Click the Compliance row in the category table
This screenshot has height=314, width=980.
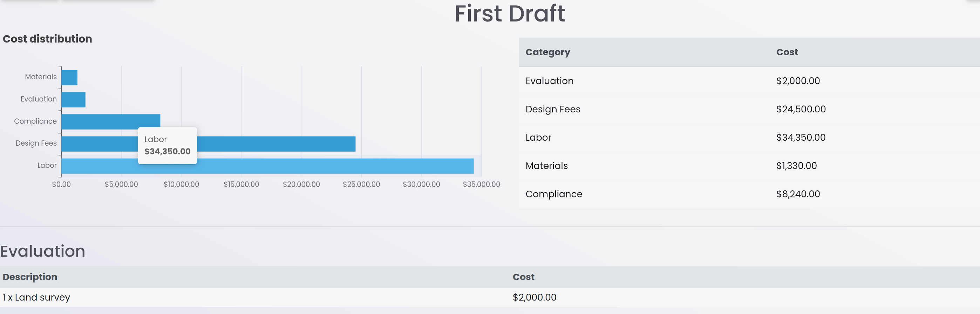point(553,194)
